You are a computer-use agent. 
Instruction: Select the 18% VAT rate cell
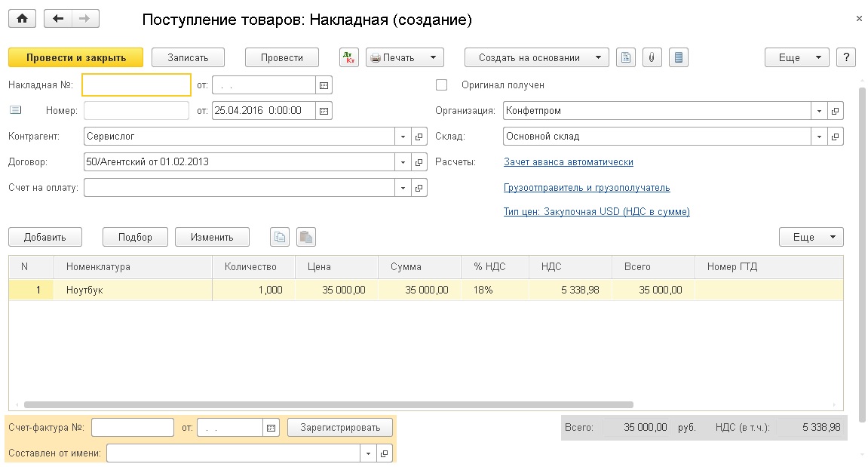[495, 290]
